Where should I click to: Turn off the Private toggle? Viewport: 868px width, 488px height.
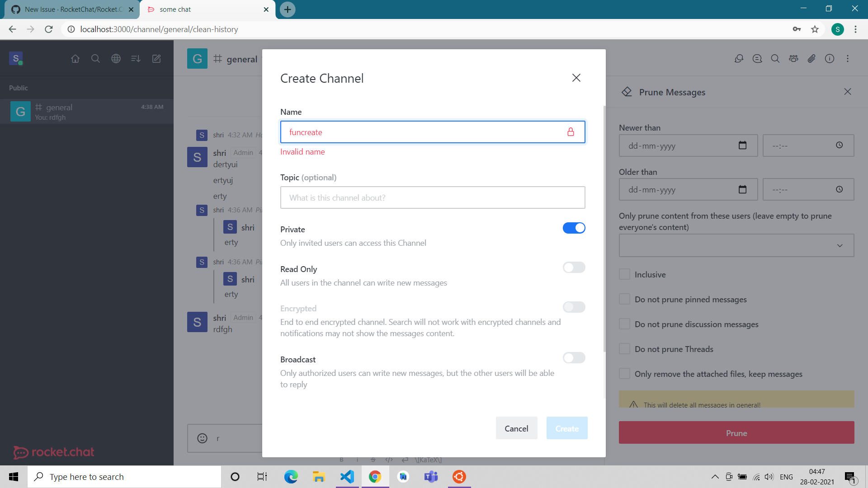[x=574, y=228]
